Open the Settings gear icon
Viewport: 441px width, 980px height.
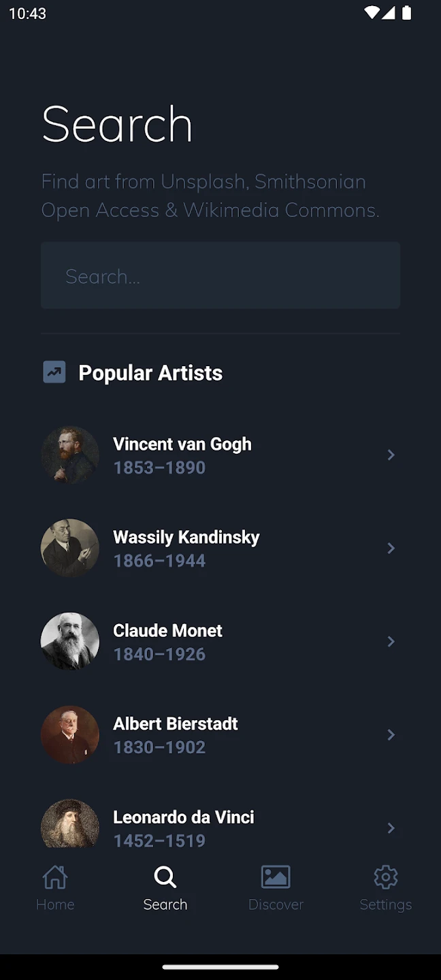(x=385, y=877)
